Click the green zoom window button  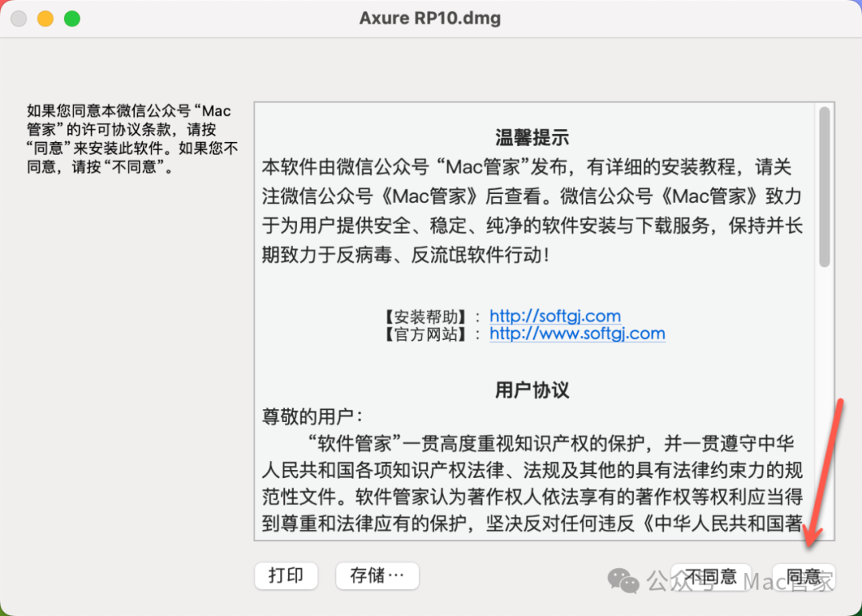[72, 18]
